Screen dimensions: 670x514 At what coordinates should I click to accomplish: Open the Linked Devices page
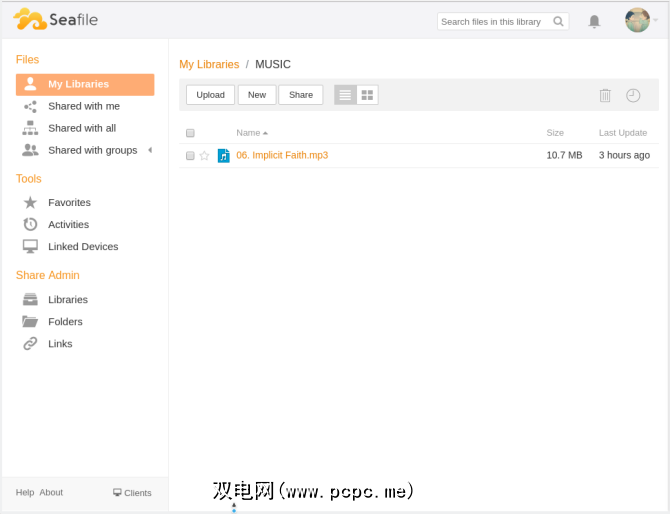(x=83, y=246)
